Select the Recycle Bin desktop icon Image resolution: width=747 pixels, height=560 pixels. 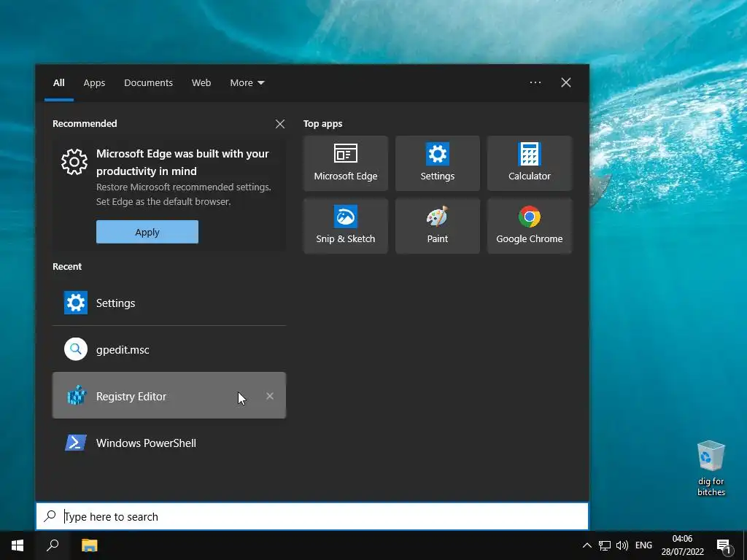[x=711, y=468]
